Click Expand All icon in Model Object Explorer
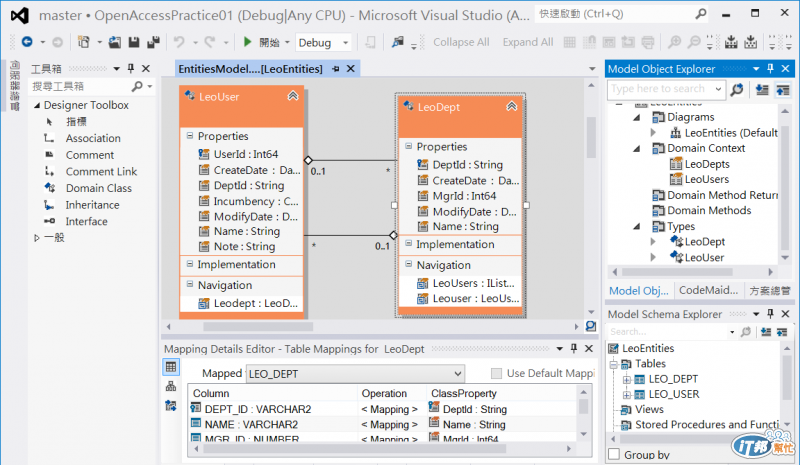 [762, 89]
